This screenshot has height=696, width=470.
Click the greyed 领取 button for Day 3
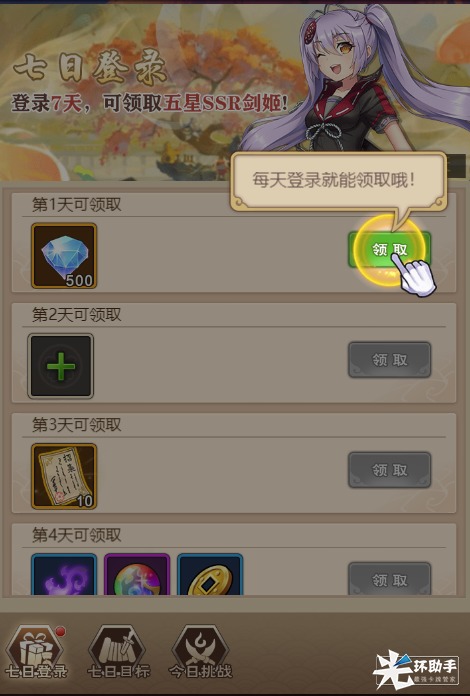389,470
